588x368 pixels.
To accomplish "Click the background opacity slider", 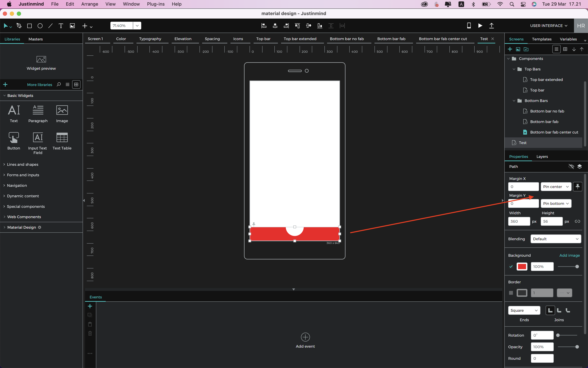I will (568, 267).
